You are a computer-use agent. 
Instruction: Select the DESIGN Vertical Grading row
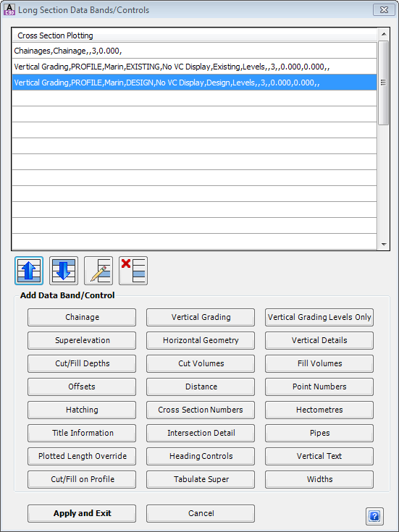(194, 83)
